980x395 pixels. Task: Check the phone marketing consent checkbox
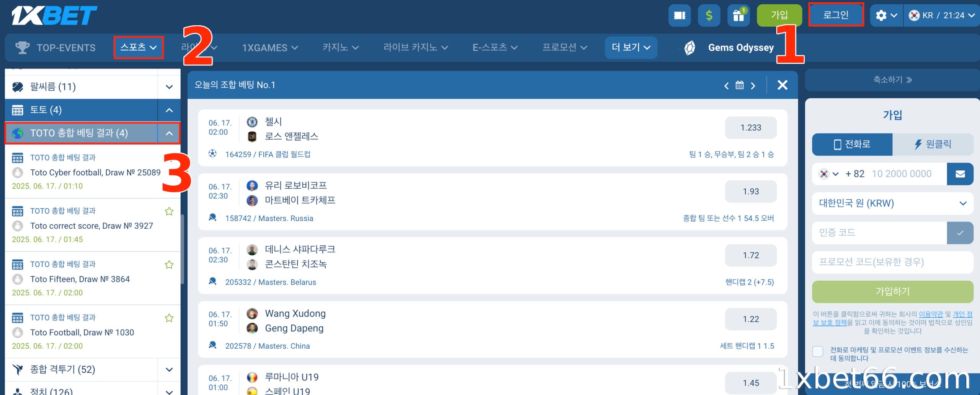click(x=818, y=351)
